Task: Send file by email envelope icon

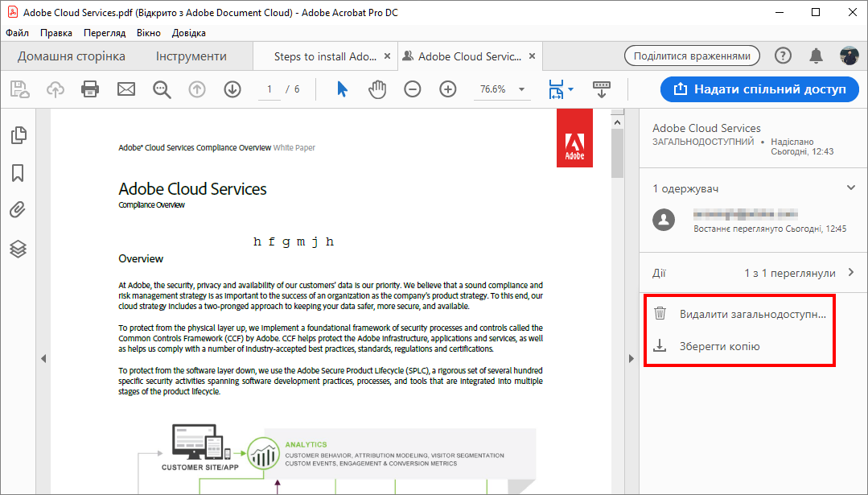Action: click(x=126, y=89)
